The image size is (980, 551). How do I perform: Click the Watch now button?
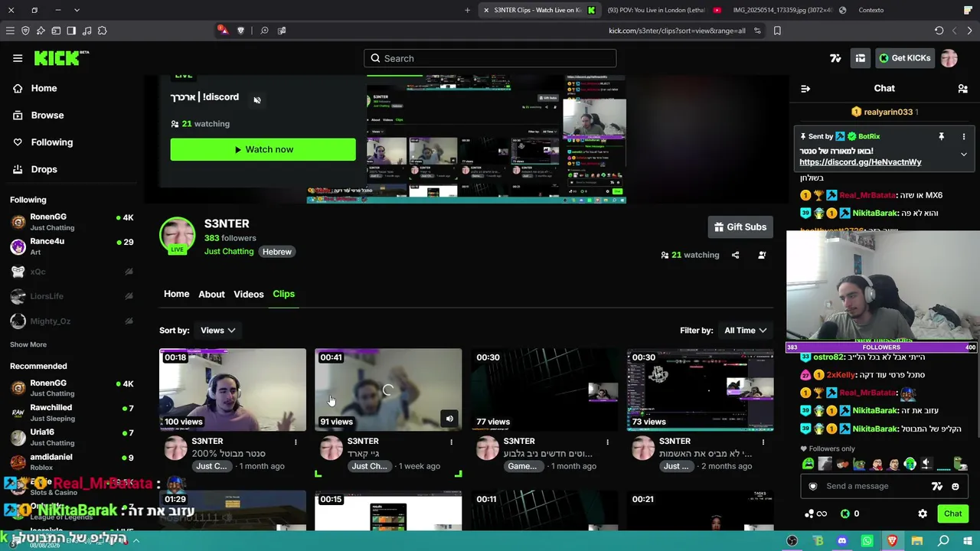pyautogui.click(x=263, y=150)
